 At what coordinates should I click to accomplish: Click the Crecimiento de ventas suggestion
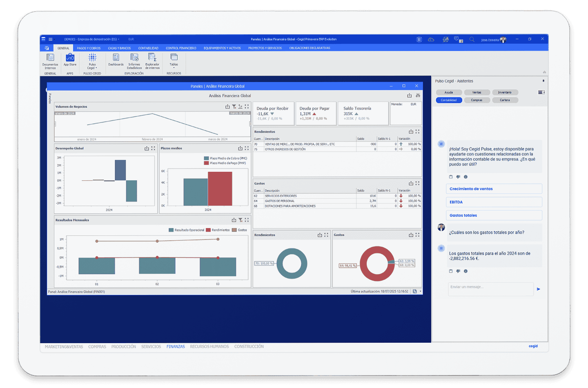pyautogui.click(x=494, y=189)
